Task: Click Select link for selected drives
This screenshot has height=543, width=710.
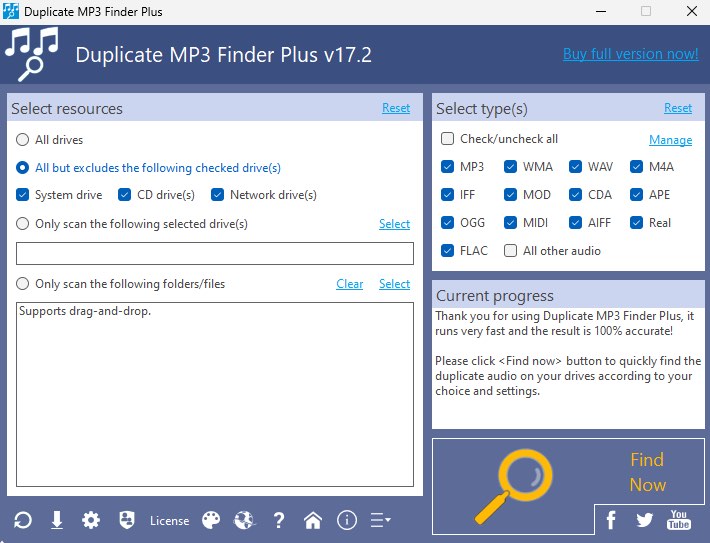Action: pyautogui.click(x=394, y=224)
